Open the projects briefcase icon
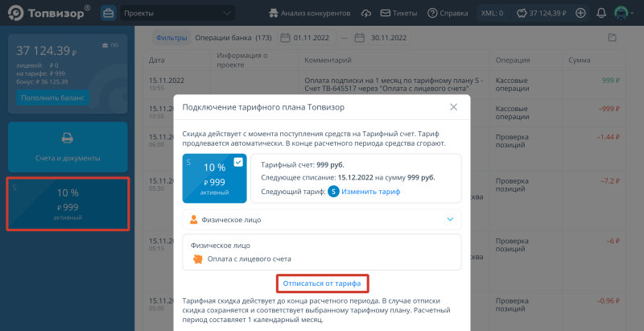Viewport: 644px width, 331px height. click(108, 14)
